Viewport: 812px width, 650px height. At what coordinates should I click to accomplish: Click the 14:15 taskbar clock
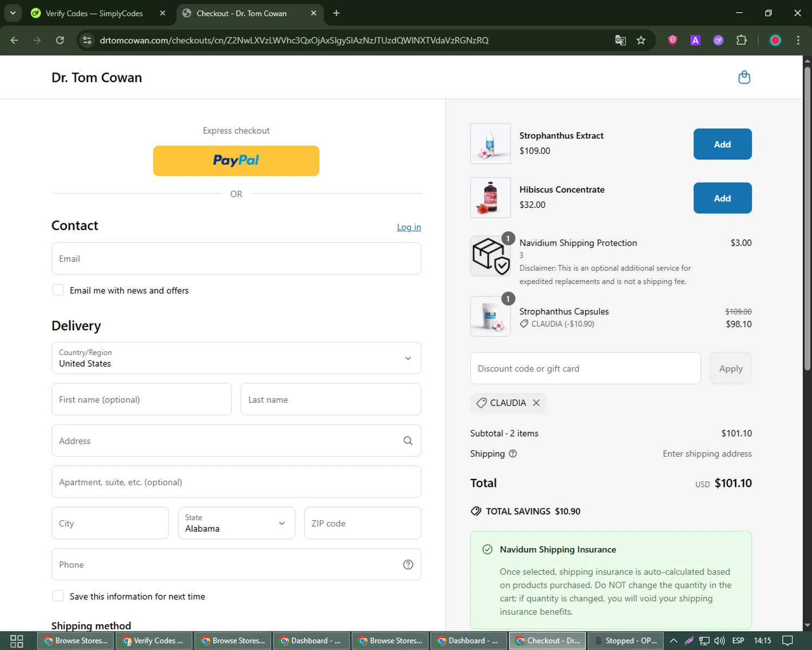762,641
